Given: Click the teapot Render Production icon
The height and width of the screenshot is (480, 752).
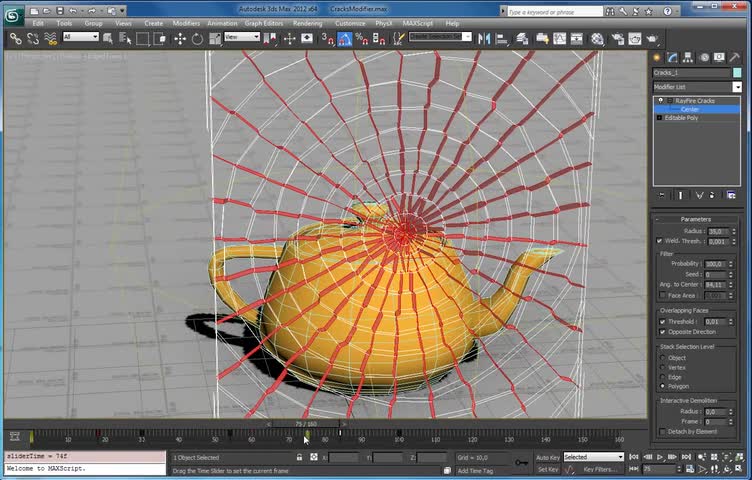Looking at the screenshot, I should pos(652,39).
